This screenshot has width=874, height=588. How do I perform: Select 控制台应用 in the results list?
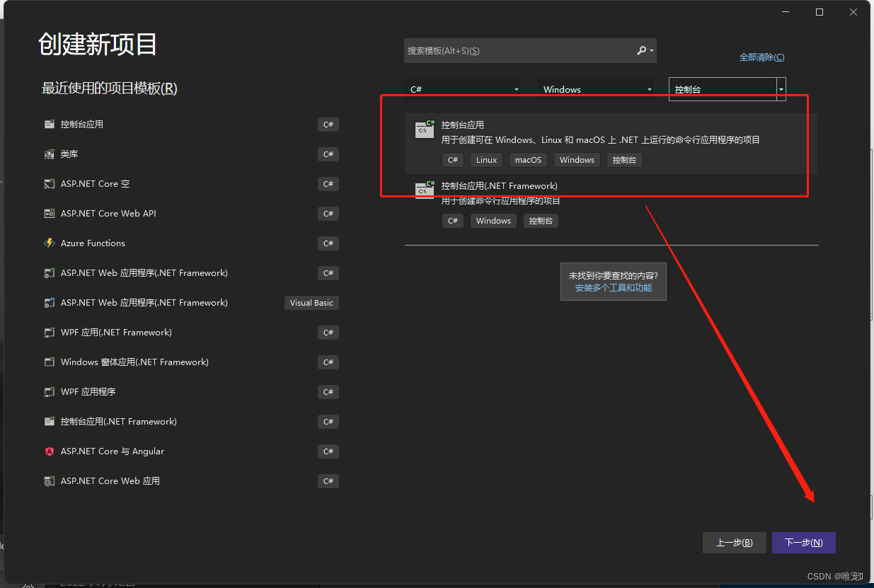[611, 143]
